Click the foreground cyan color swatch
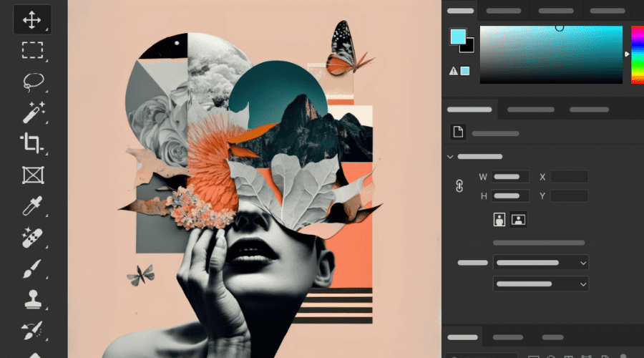 (x=458, y=37)
